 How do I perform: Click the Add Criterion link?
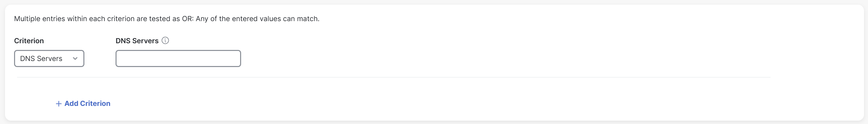point(83,104)
